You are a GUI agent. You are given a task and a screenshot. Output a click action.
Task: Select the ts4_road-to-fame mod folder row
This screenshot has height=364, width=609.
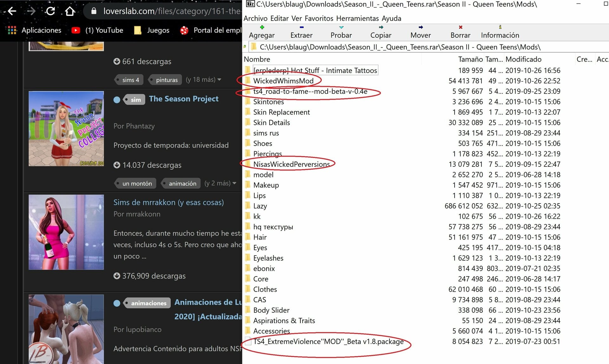pos(426,91)
